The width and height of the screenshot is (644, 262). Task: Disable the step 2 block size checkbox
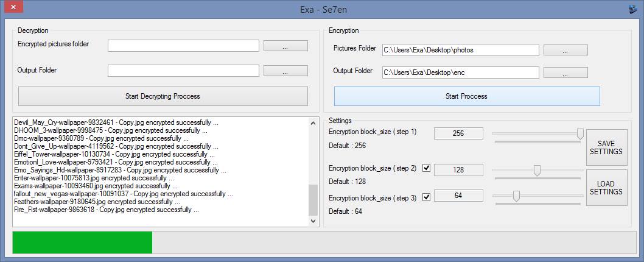click(x=426, y=169)
